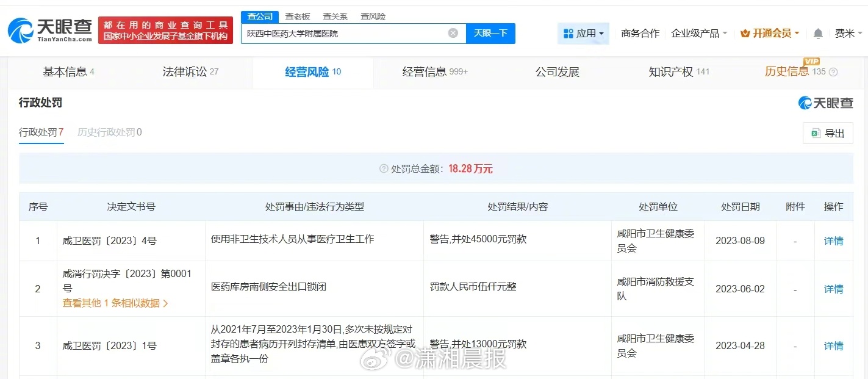Viewport: 868px width, 379px height.
Task: Click the clear (X) icon in the search box
Action: 453,34
